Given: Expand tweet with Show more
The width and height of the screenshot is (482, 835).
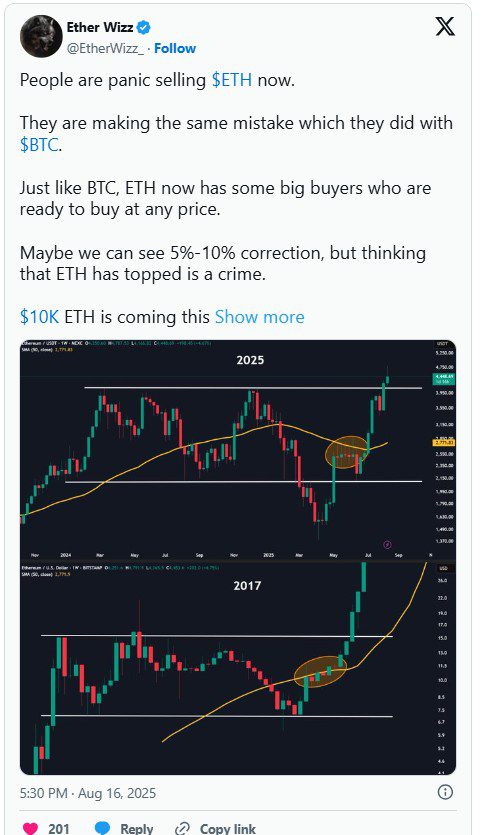Looking at the screenshot, I should pos(259,317).
